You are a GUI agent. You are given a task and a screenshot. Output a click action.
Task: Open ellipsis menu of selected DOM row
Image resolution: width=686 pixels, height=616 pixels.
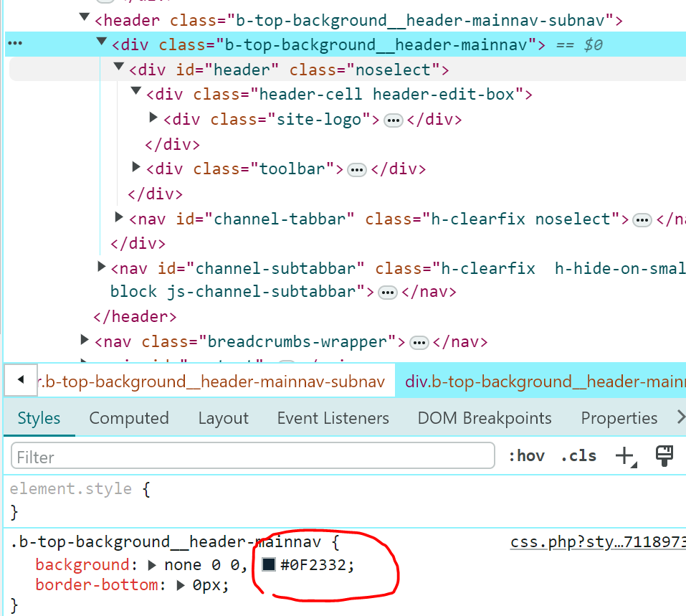pyautogui.click(x=15, y=43)
